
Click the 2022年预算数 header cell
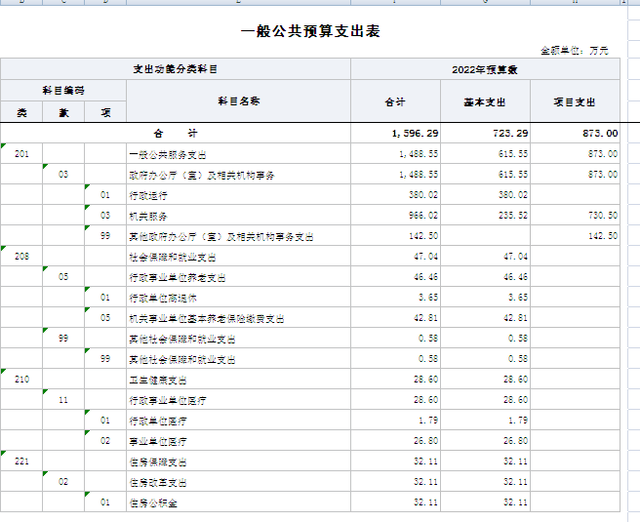[483, 69]
